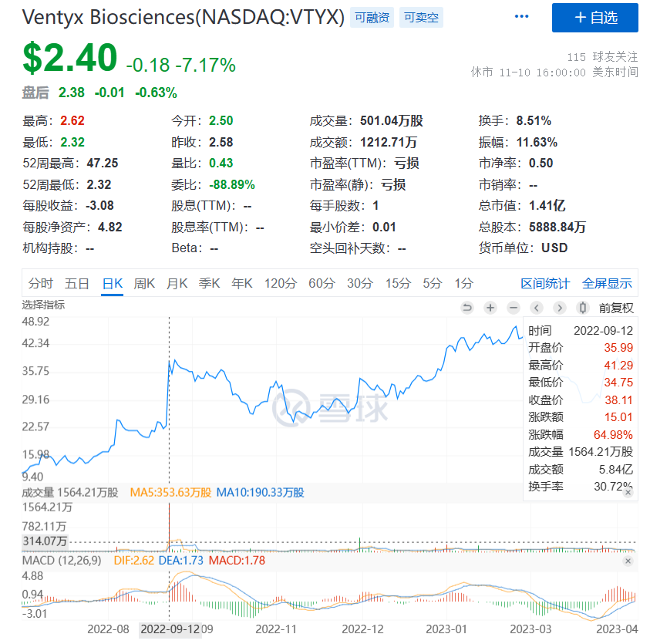Click the 可卖空 short-sell tag

[x=421, y=18]
